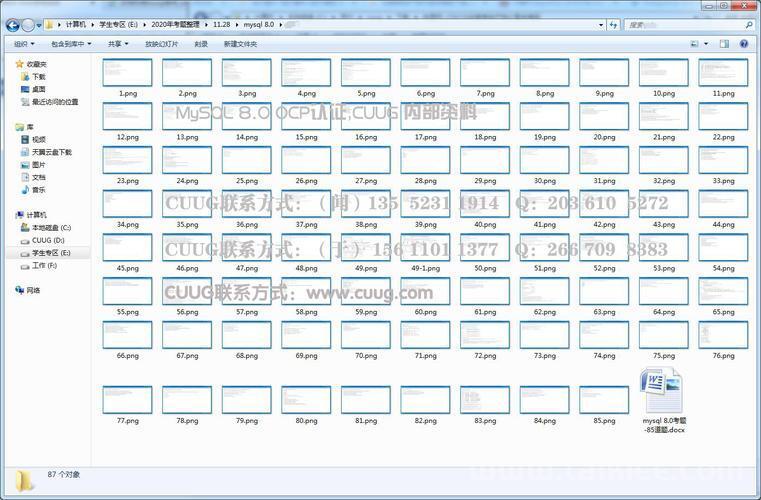Screen dimensions: 761x500
Task: Click the refresh button beside address bar
Action: pyautogui.click(x=613, y=25)
